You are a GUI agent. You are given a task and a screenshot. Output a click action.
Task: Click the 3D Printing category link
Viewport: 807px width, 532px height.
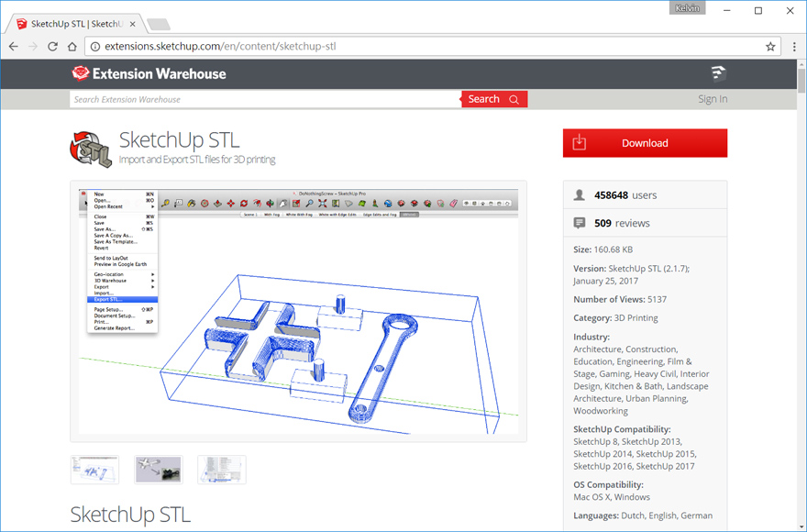pos(636,317)
